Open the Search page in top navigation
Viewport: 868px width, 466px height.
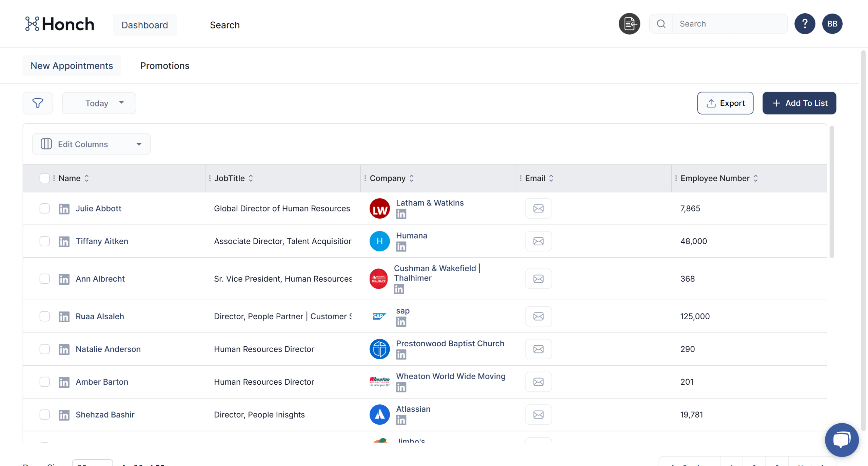[x=224, y=25]
